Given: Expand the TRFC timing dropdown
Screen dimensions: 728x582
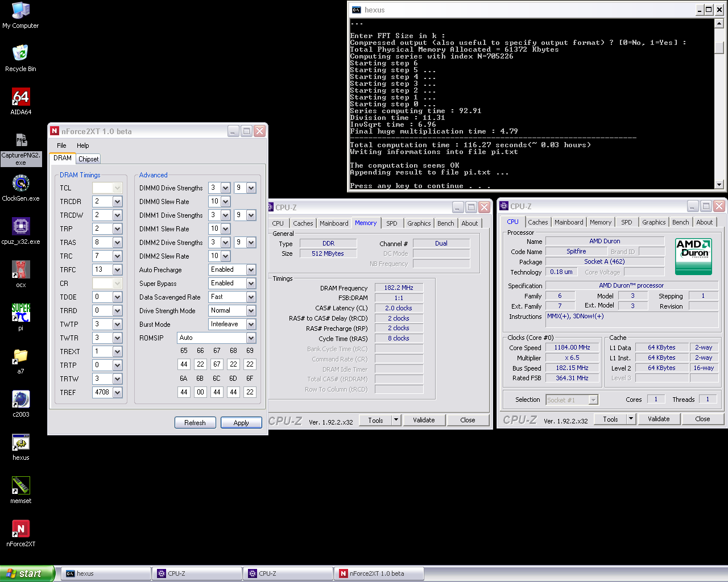Looking at the screenshot, I should tap(117, 269).
